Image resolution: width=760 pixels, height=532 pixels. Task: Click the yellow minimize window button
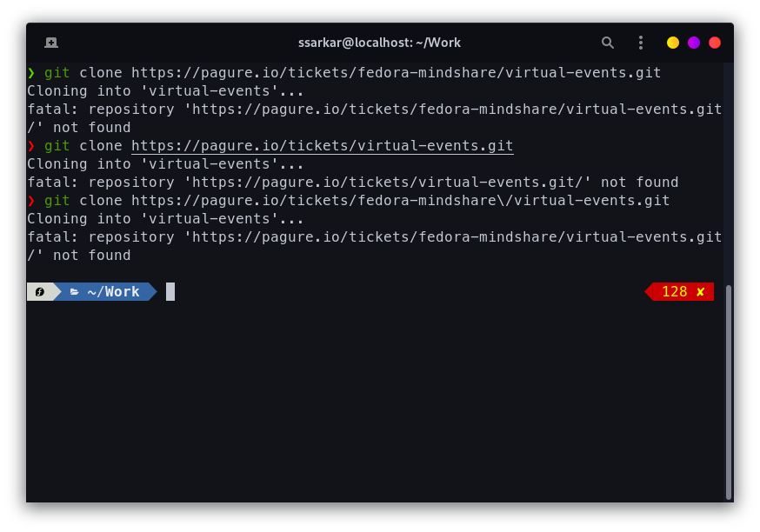(x=673, y=43)
